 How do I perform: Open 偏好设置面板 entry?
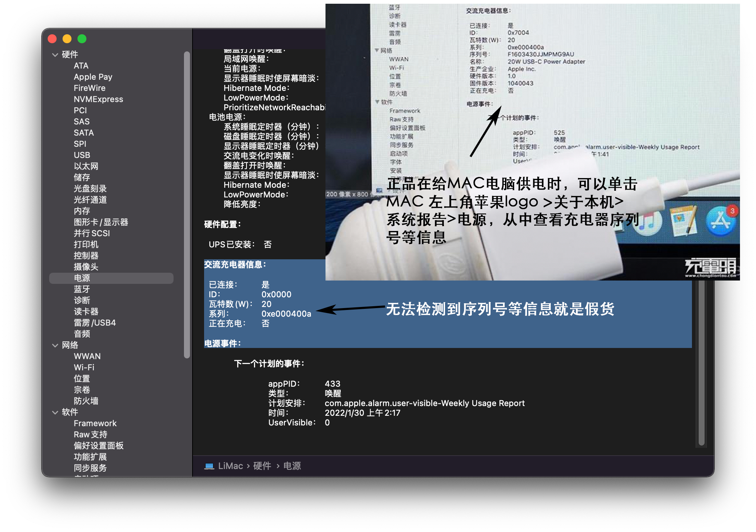(99, 446)
